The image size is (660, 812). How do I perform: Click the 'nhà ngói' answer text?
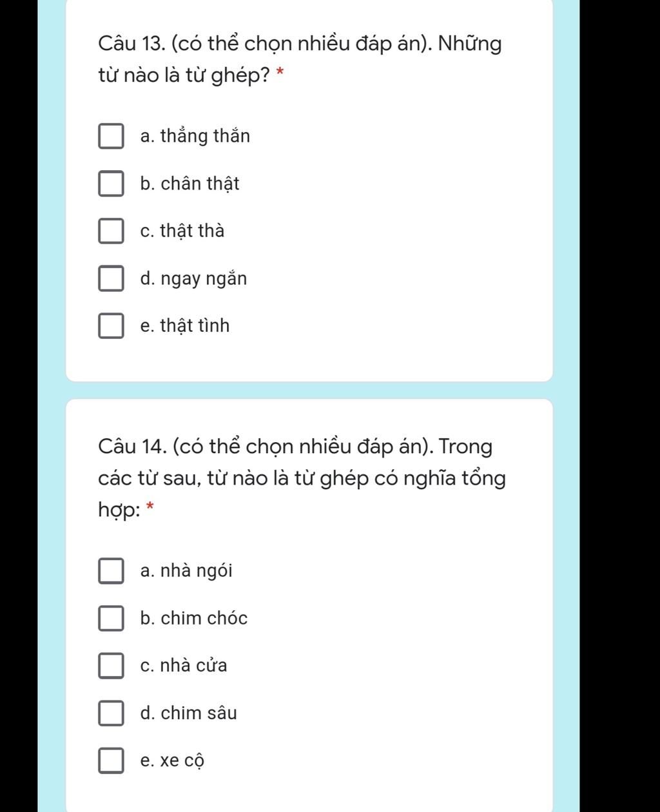(x=197, y=572)
